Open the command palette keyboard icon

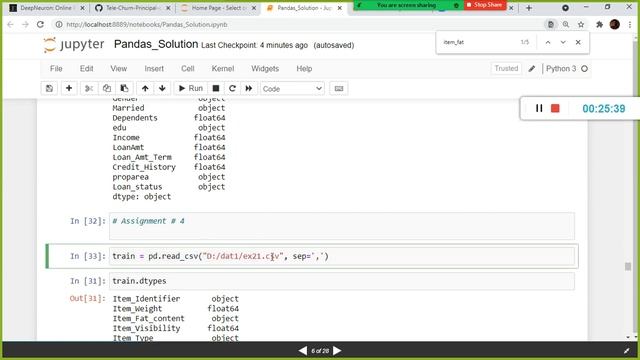pos(339,88)
